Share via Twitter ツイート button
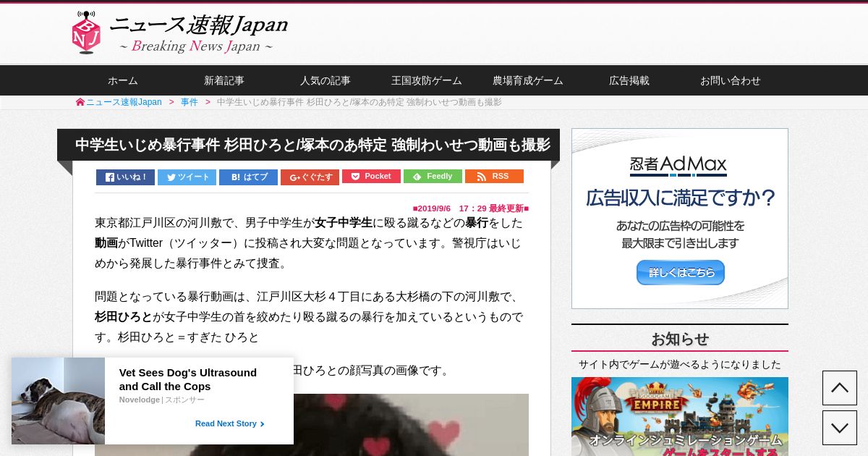Viewport: 868px width, 456px height. pos(187,177)
